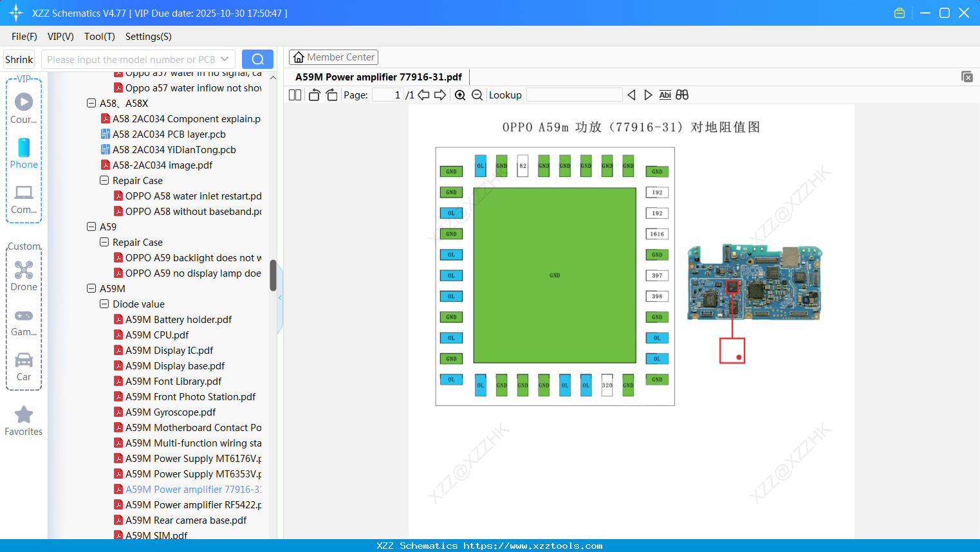The height and width of the screenshot is (552, 980).
Task: Zoom out of the PDF
Action: [477, 95]
